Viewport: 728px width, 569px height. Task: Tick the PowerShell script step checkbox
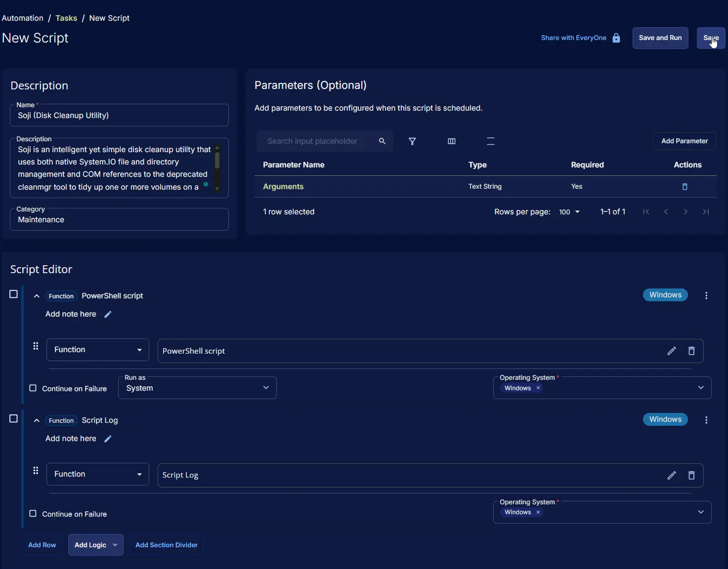[x=14, y=294]
